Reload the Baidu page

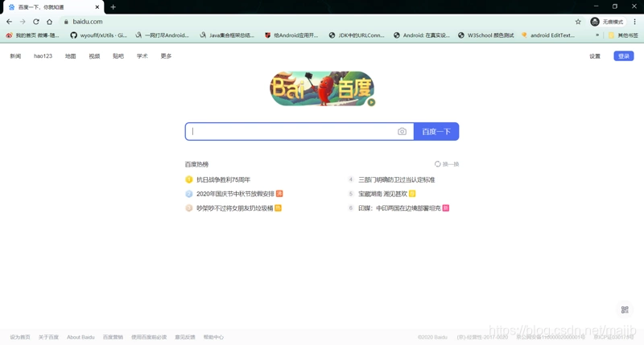(36, 22)
